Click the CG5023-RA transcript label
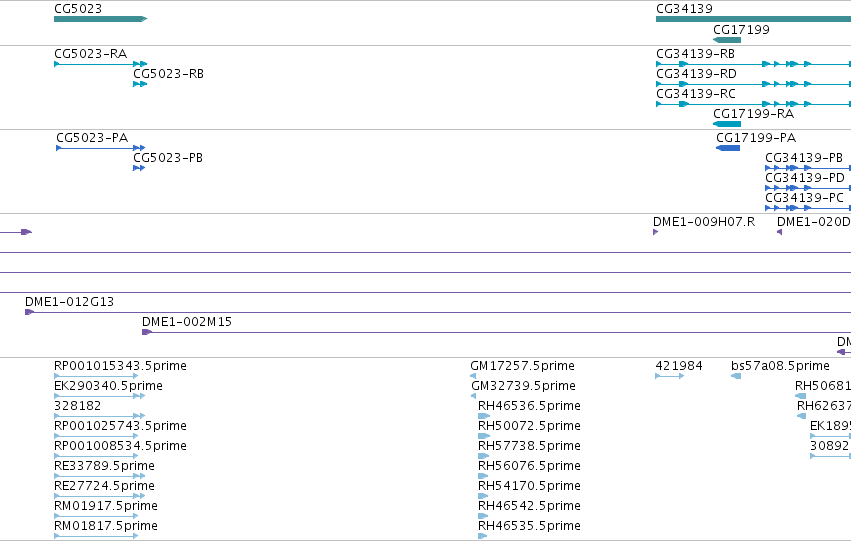Viewport: 851px width, 541px height. 91,54
